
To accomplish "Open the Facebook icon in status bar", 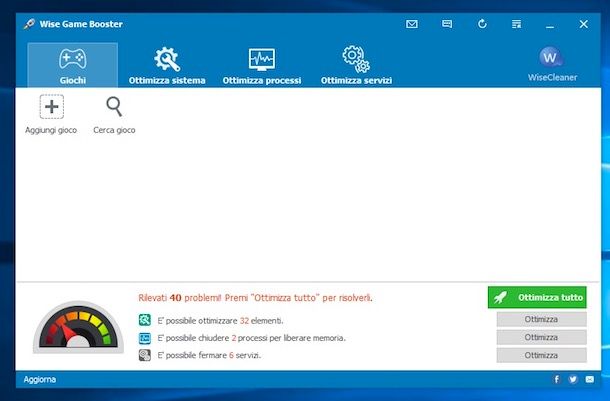I will pos(557,379).
